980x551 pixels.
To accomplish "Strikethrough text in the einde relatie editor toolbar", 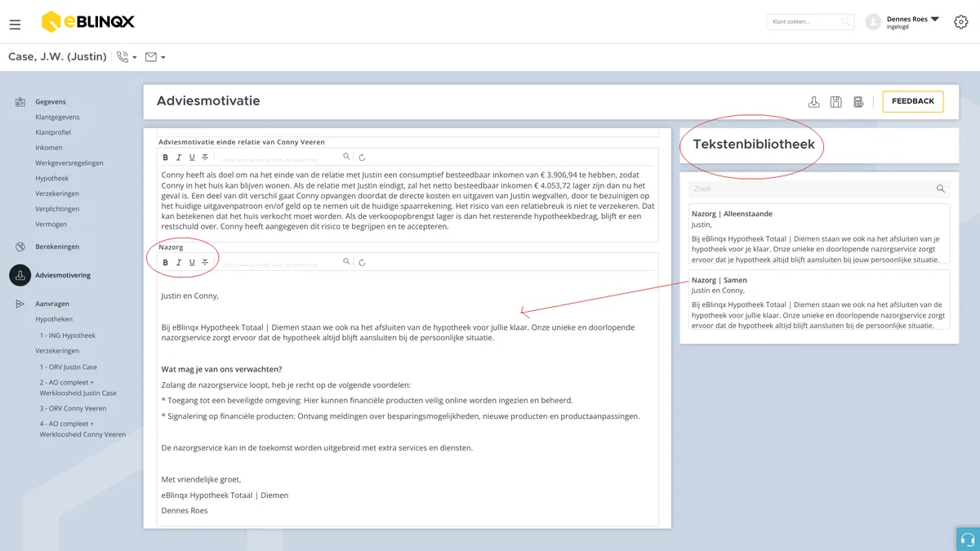I will 205,157.
